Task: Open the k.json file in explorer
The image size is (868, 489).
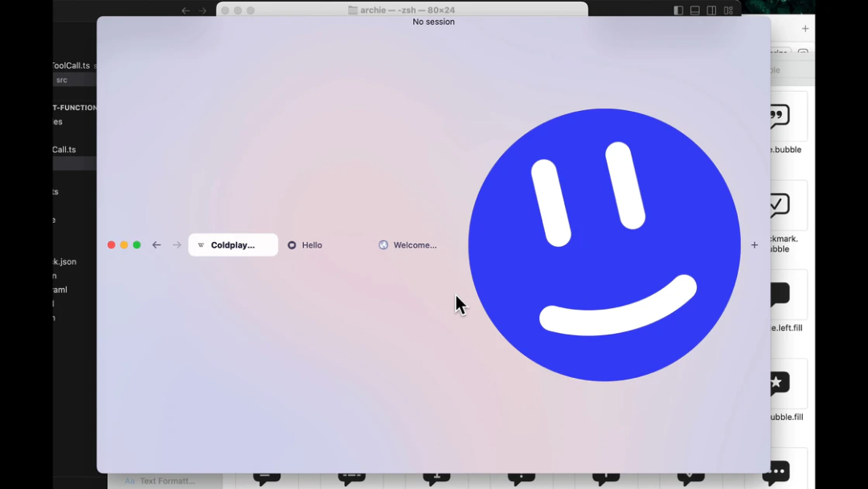Action: coord(65,261)
